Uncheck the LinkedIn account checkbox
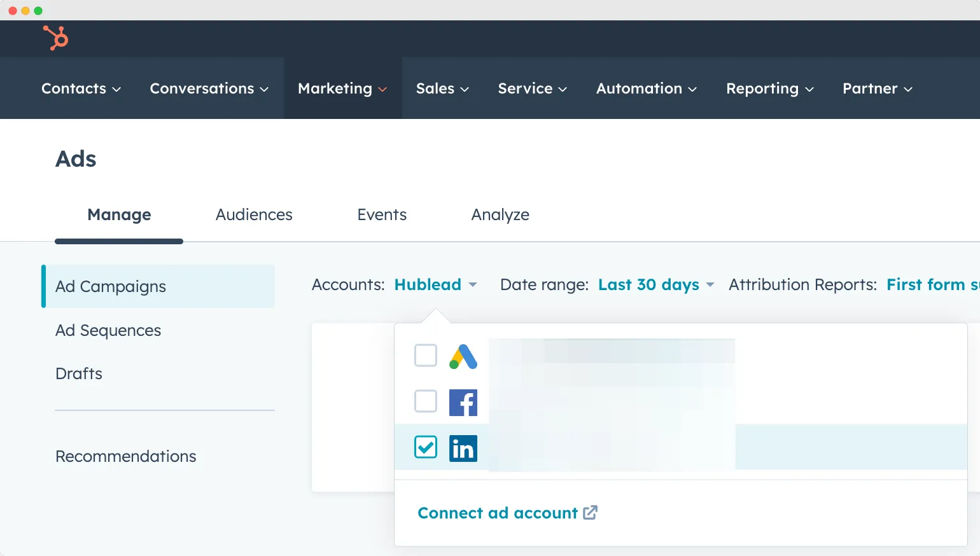This screenshot has width=980, height=556. [425, 447]
